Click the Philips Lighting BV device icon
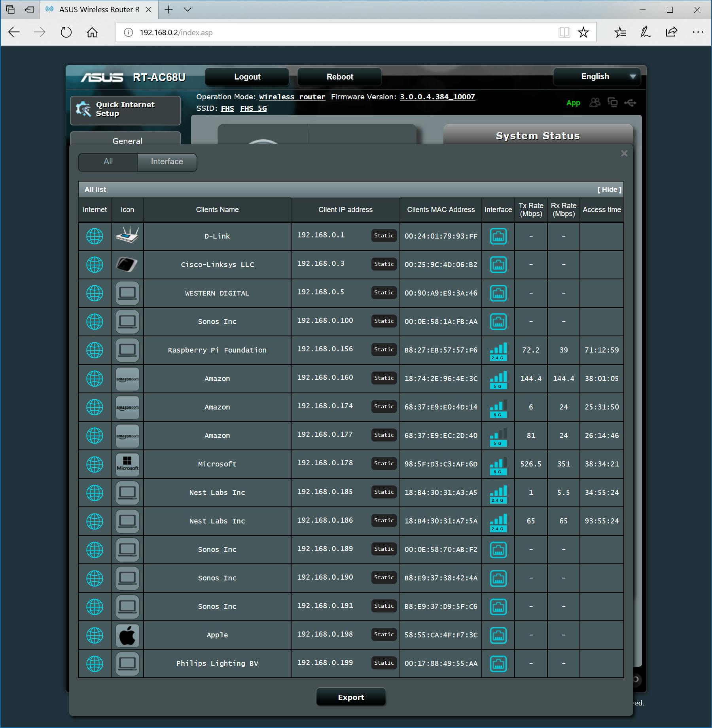The image size is (712, 728). (127, 664)
